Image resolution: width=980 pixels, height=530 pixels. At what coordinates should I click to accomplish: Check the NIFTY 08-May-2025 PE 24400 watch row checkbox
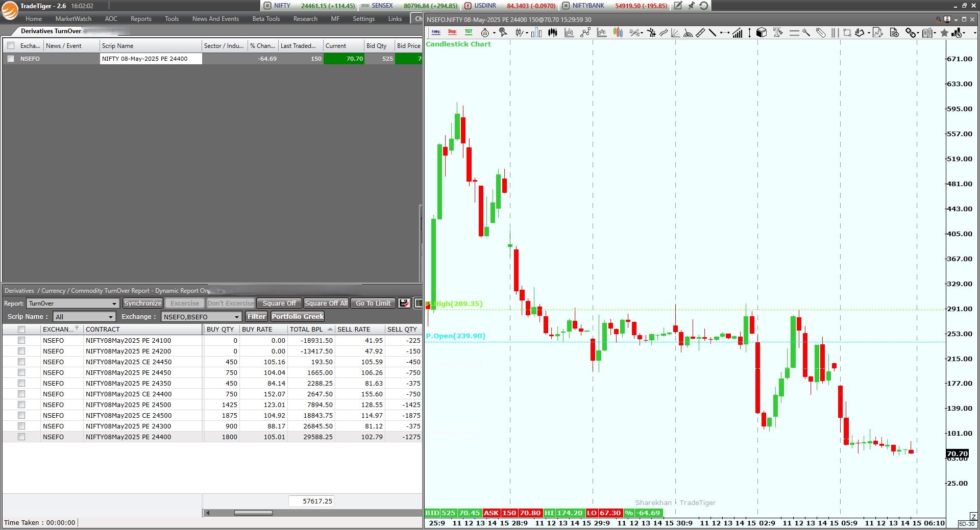coord(11,59)
